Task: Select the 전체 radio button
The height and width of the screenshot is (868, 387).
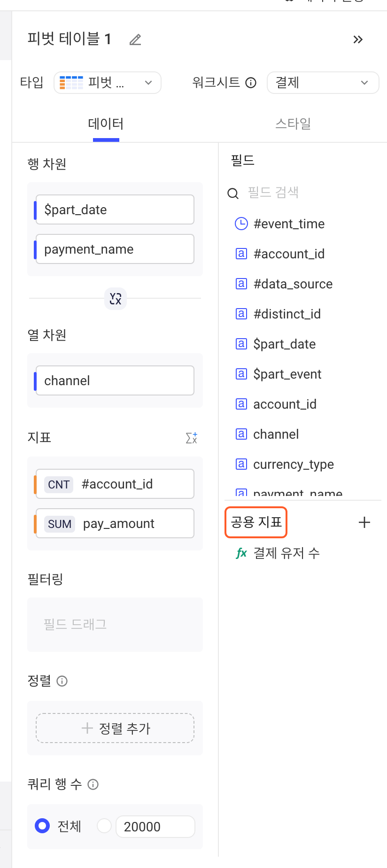Action: 42,826
